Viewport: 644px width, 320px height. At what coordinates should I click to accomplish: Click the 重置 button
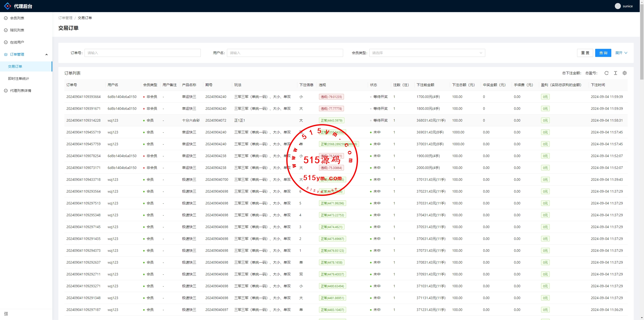585,53
